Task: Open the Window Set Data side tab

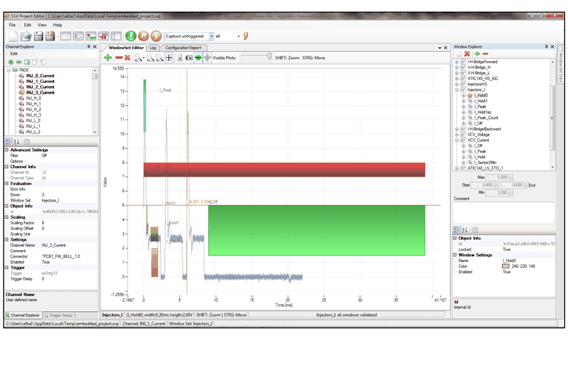Action: (560, 66)
